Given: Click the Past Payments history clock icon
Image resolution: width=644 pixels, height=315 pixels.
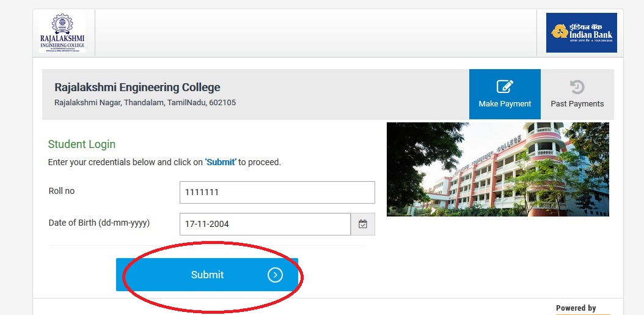Looking at the screenshot, I should [x=577, y=86].
